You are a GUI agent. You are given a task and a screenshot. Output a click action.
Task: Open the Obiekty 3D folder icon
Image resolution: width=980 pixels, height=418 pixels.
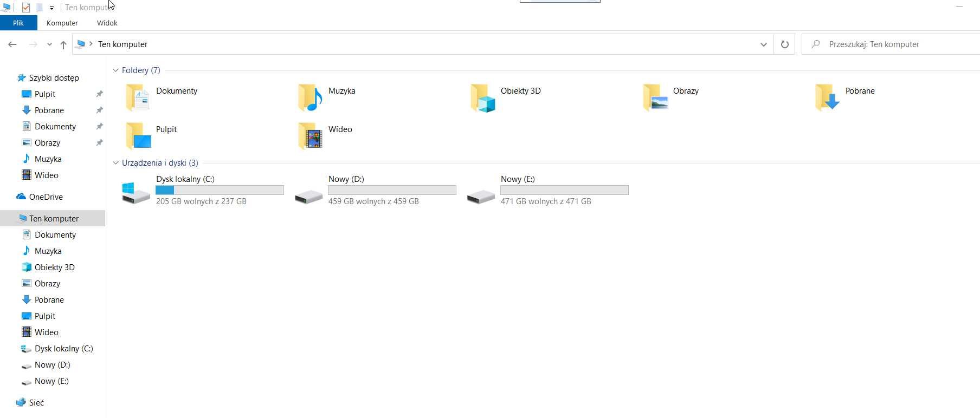tap(482, 97)
